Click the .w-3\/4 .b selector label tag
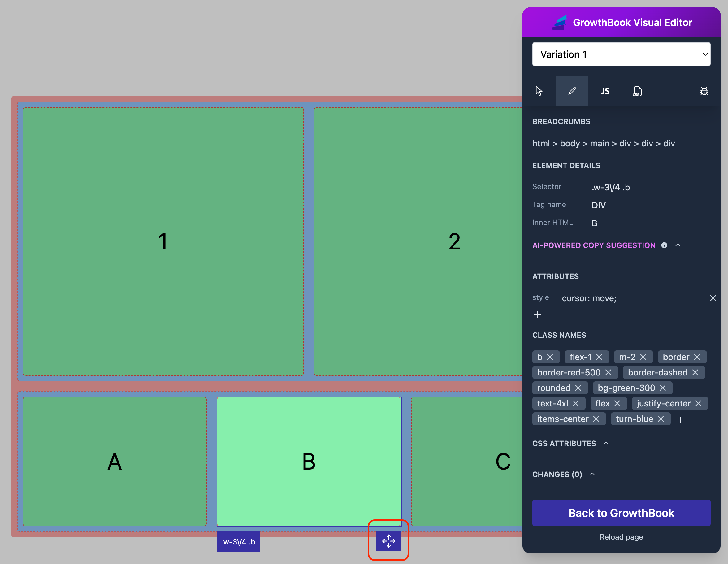728x564 pixels. point(238,542)
